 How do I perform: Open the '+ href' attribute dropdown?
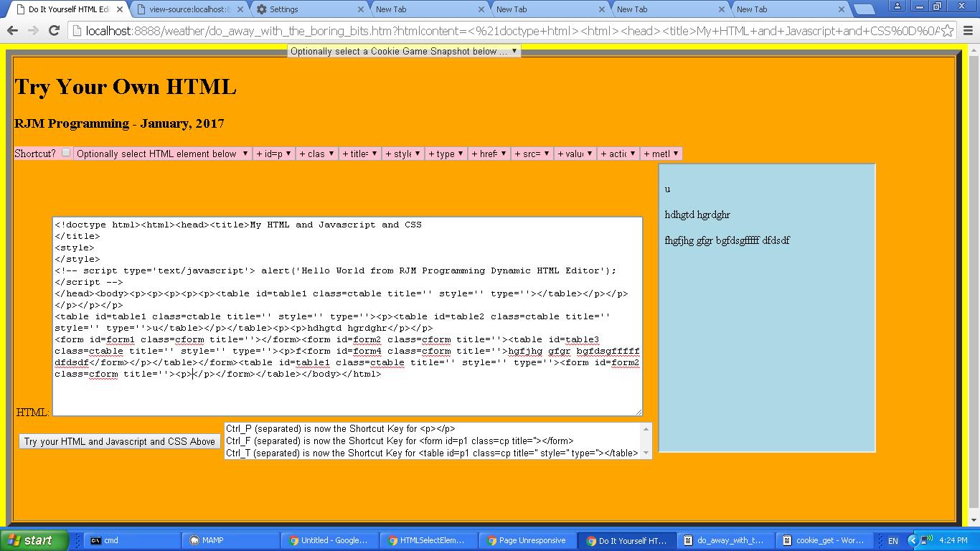[489, 154]
